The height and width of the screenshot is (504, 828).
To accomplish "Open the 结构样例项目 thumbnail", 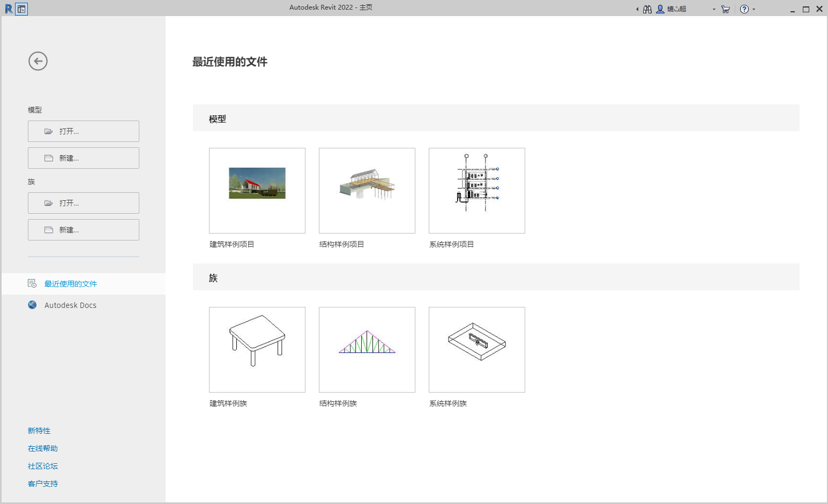I will pos(367,191).
